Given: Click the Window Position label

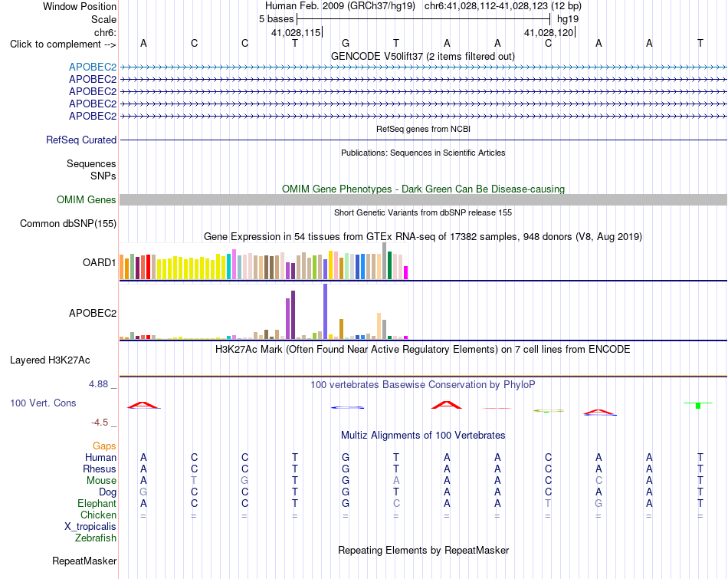Looking at the screenshot, I should [x=80, y=6].
